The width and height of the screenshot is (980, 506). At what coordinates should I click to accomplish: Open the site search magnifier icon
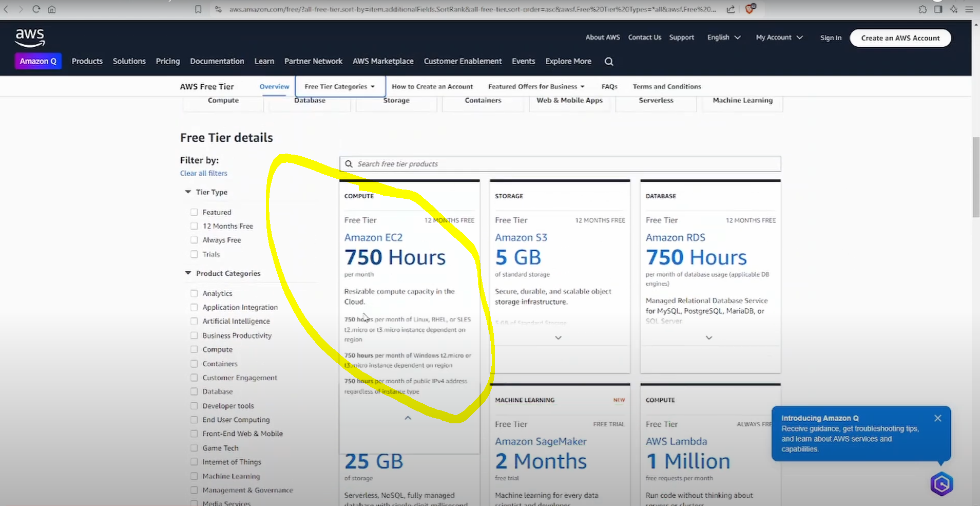[609, 62]
